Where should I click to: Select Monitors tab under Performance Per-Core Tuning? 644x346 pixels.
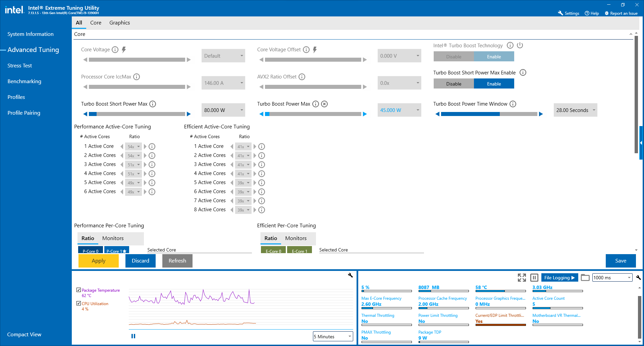[113, 238]
